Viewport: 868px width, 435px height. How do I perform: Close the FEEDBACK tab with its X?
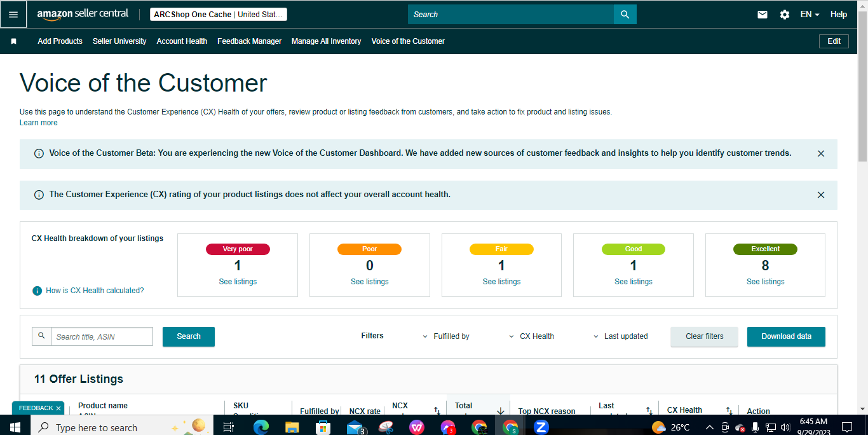(58, 408)
